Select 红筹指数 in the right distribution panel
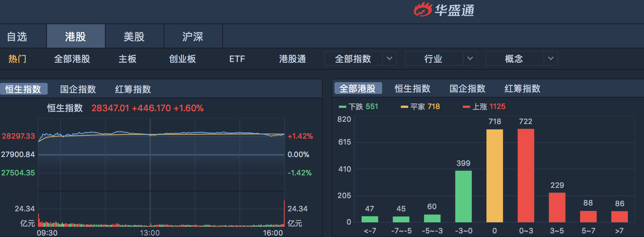Screen dimensions: 644x237 point(522,88)
